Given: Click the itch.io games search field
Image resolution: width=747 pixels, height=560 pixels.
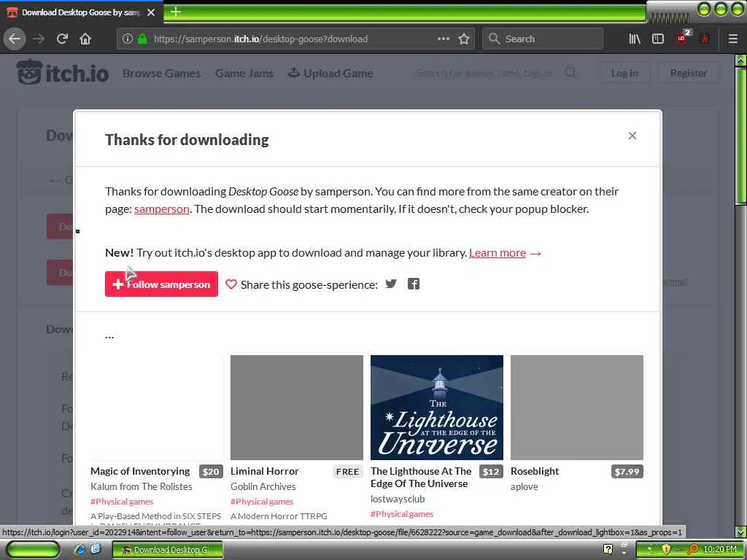Looking at the screenshot, I should click(486, 73).
